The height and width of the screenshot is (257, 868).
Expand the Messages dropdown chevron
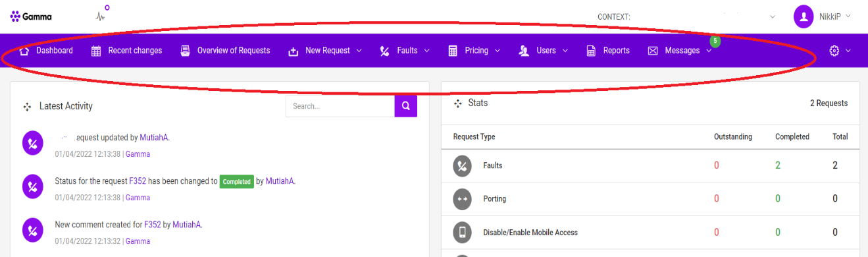tap(709, 51)
